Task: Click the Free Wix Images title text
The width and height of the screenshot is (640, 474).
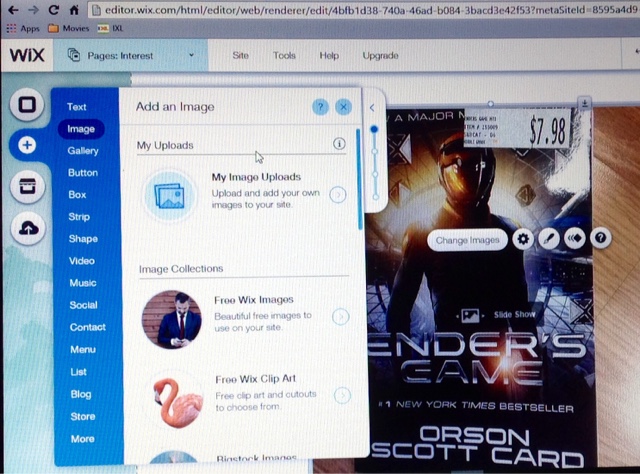Action: tap(254, 300)
